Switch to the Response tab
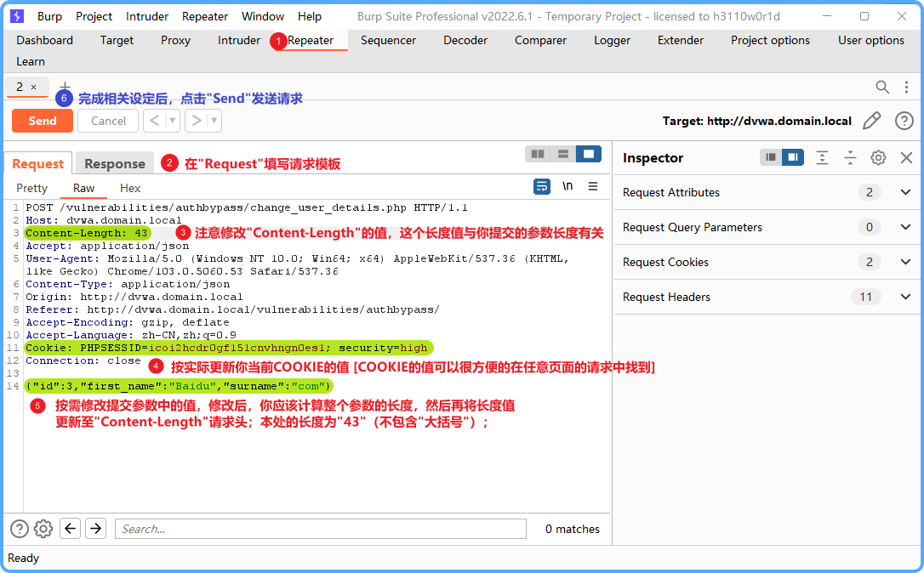 (x=115, y=164)
